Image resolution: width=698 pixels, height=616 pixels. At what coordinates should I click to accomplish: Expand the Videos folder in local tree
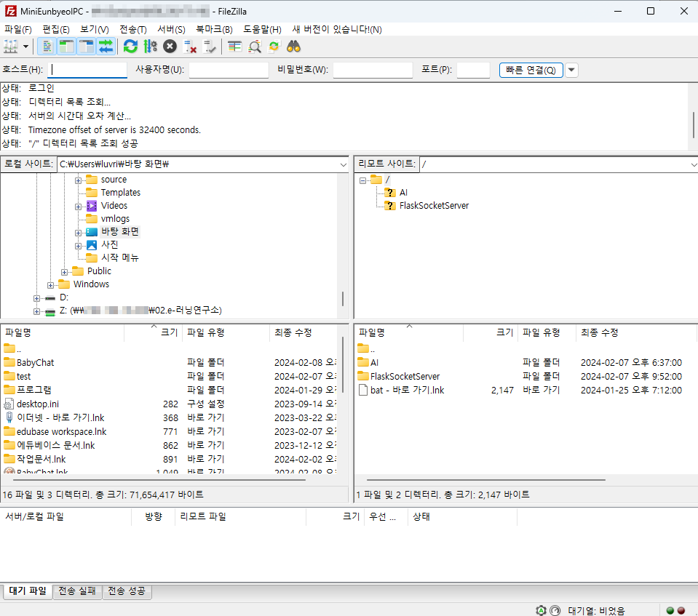click(78, 207)
